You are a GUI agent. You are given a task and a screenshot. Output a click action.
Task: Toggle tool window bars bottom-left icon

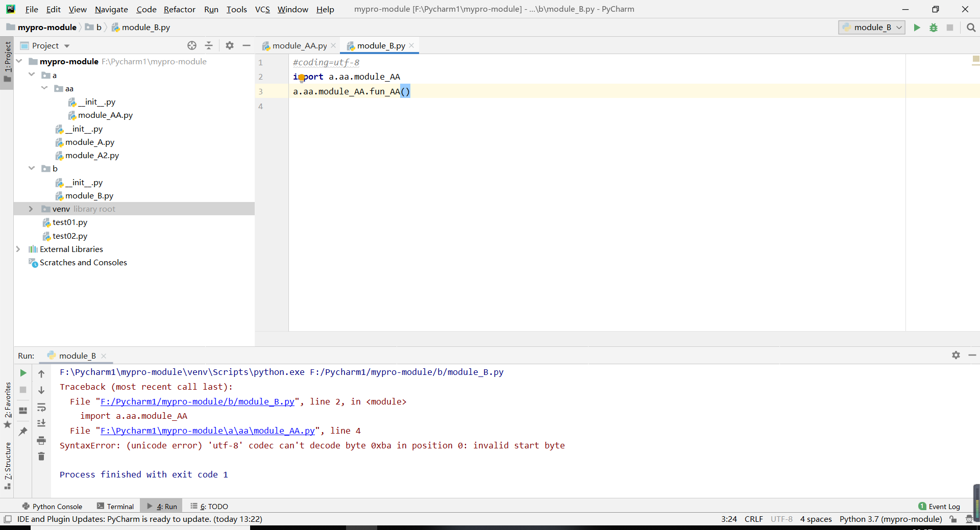pos(8,519)
